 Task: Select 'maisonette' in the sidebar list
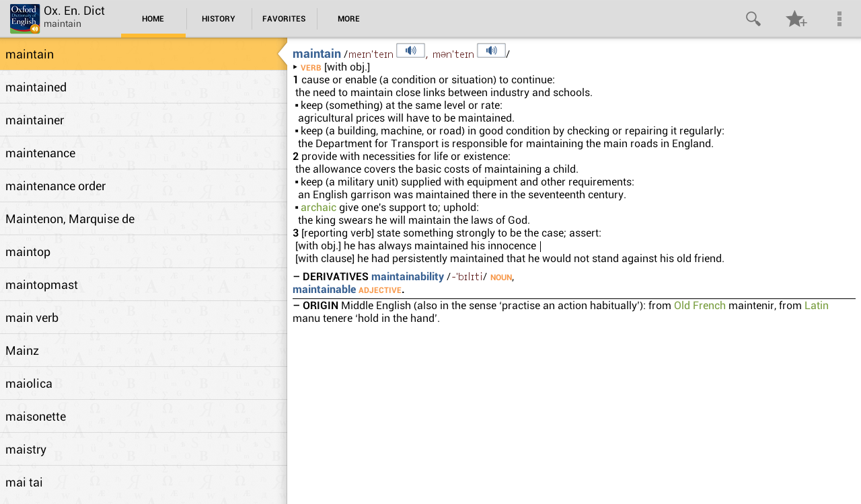point(36,417)
